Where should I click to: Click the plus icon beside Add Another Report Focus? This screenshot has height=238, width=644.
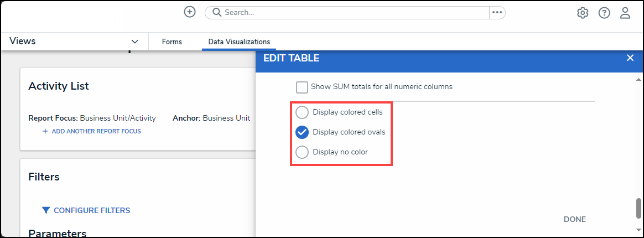(45, 132)
